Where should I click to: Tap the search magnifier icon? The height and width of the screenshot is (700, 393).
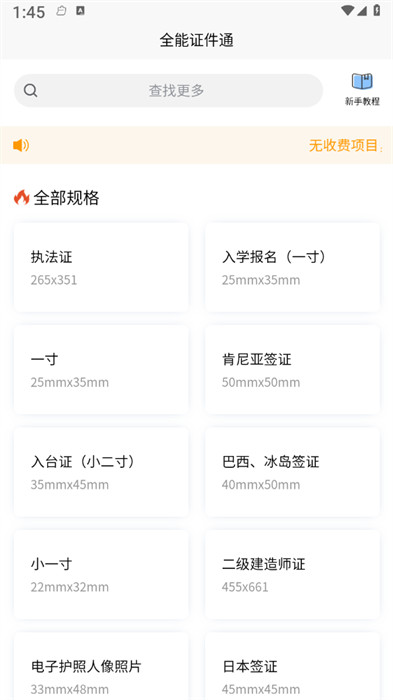click(x=30, y=91)
